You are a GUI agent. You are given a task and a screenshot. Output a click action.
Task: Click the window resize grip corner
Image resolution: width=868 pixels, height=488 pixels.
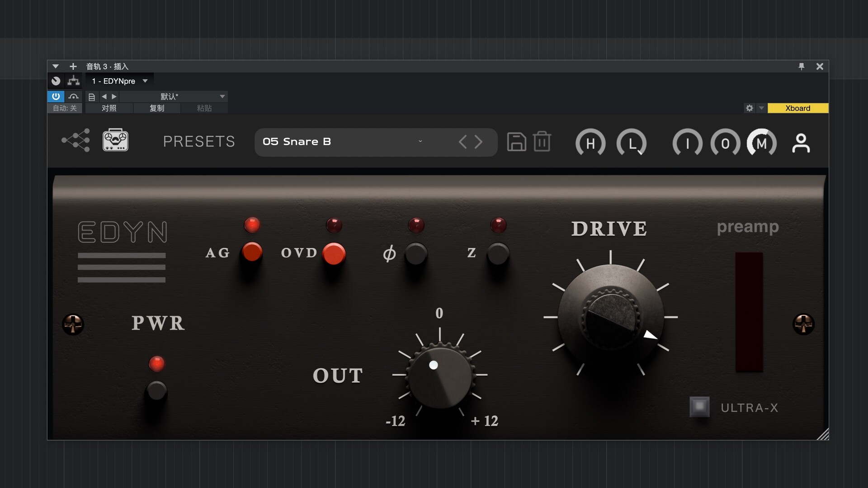[823, 434]
